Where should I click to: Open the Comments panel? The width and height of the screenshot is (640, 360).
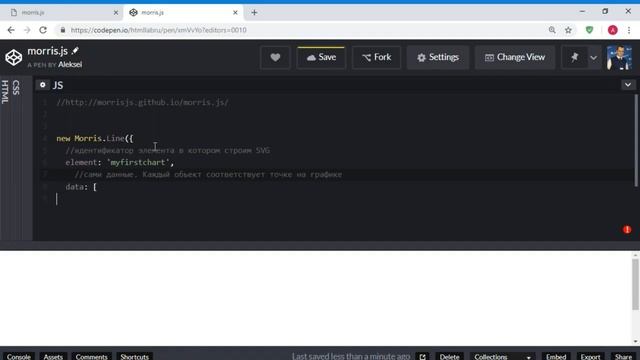pyautogui.click(x=91, y=356)
